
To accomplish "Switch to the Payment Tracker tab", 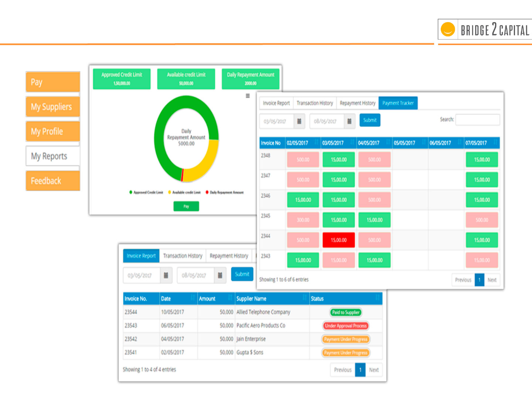I will pyautogui.click(x=398, y=103).
